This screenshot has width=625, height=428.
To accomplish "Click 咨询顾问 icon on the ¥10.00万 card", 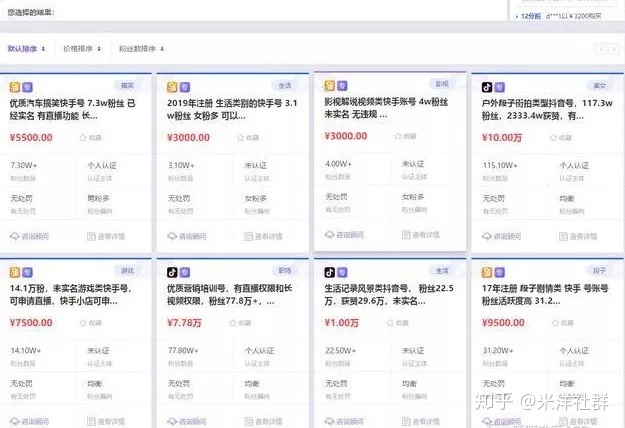I will click(487, 236).
